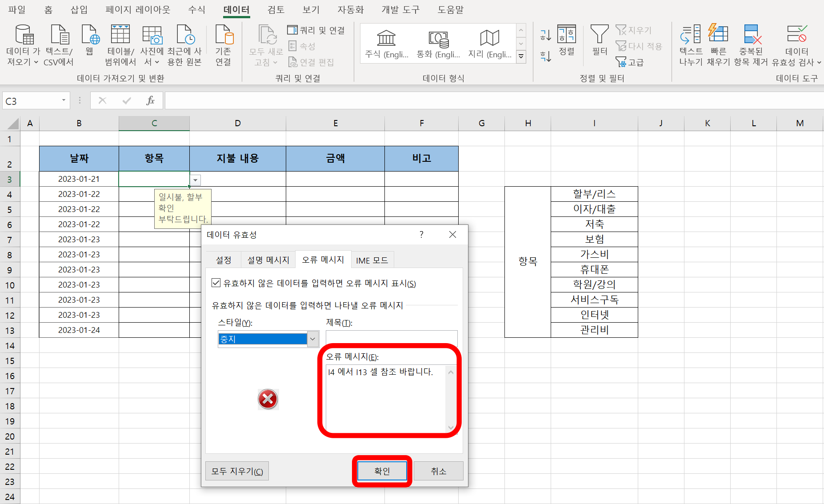Open the 사진에서 dropdown chevron
Image resolution: width=824 pixels, height=504 pixels.
(157, 63)
